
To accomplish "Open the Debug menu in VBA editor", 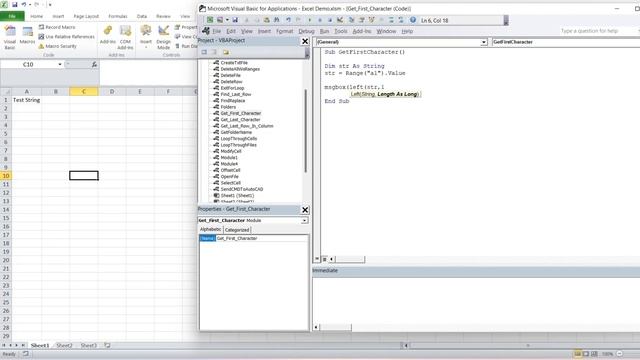I will coord(306,31).
